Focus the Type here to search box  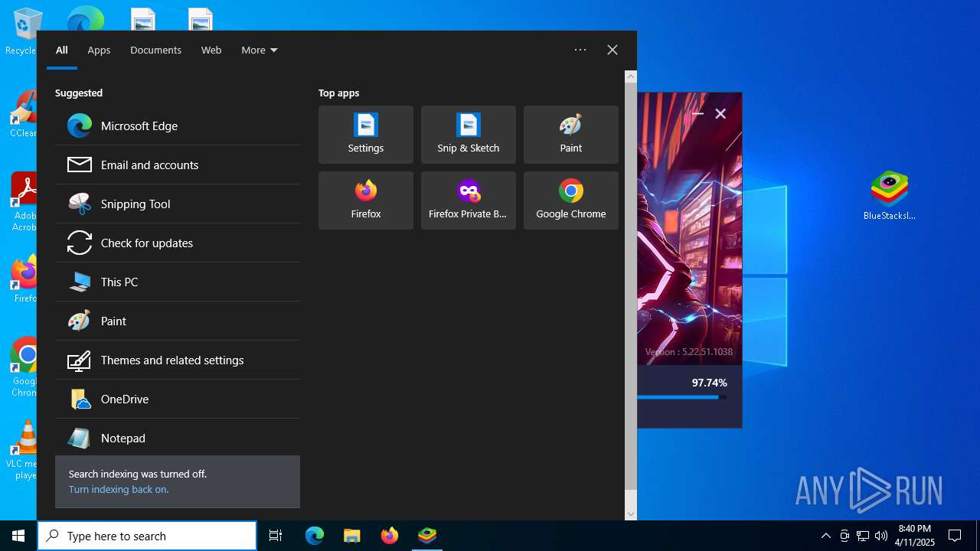[147, 536]
